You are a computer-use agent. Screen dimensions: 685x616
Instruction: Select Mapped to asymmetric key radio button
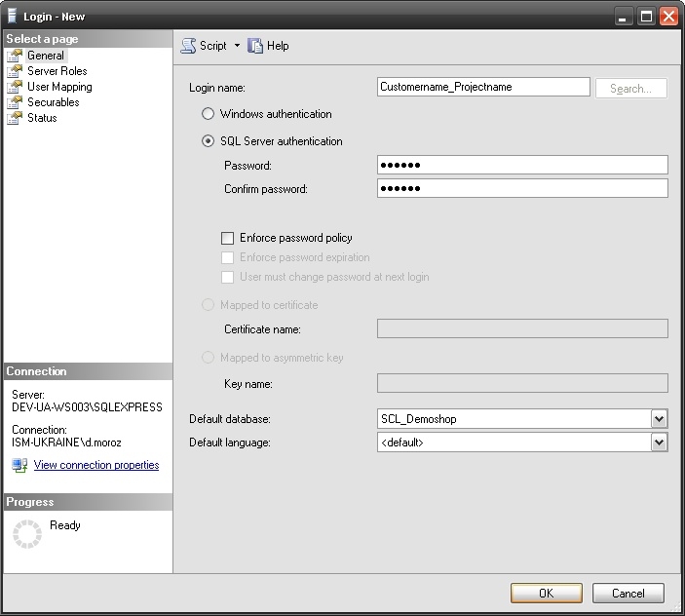pos(208,358)
